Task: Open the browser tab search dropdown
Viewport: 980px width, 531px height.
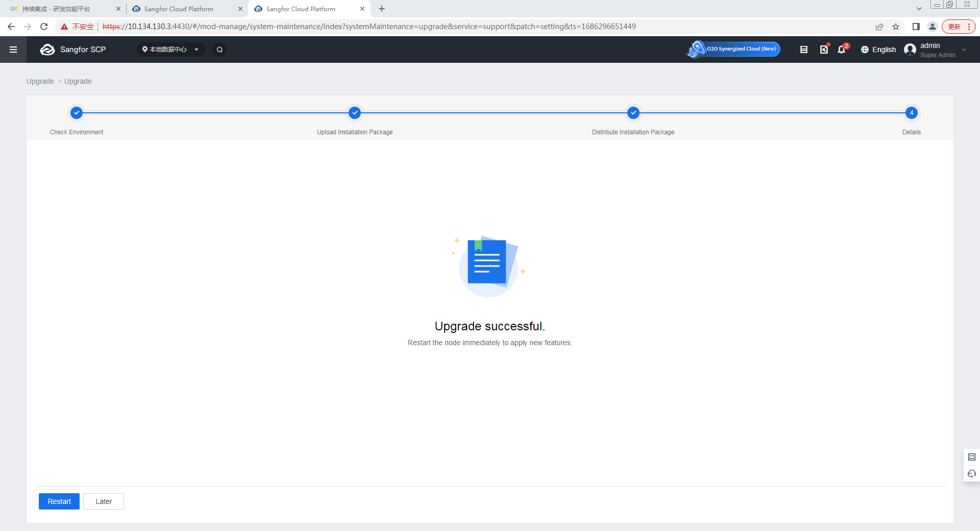Action: pos(919,9)
